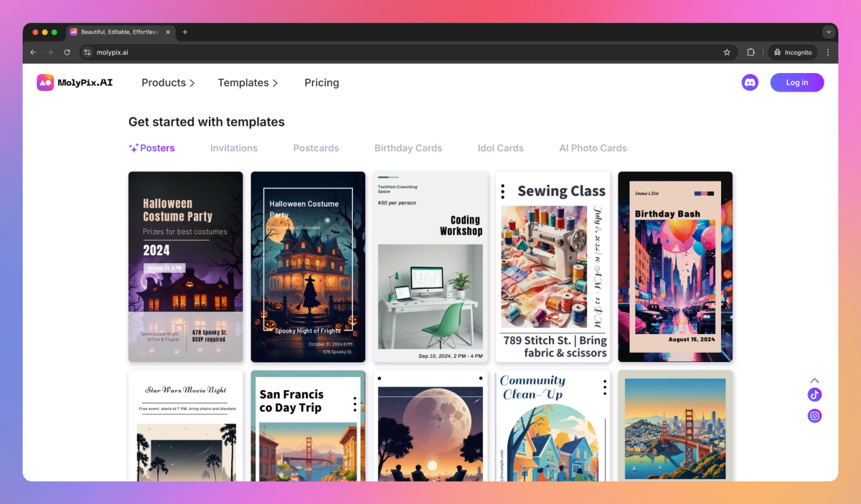
Task: Expand the Templates dropdown
Action: [248, 82]
